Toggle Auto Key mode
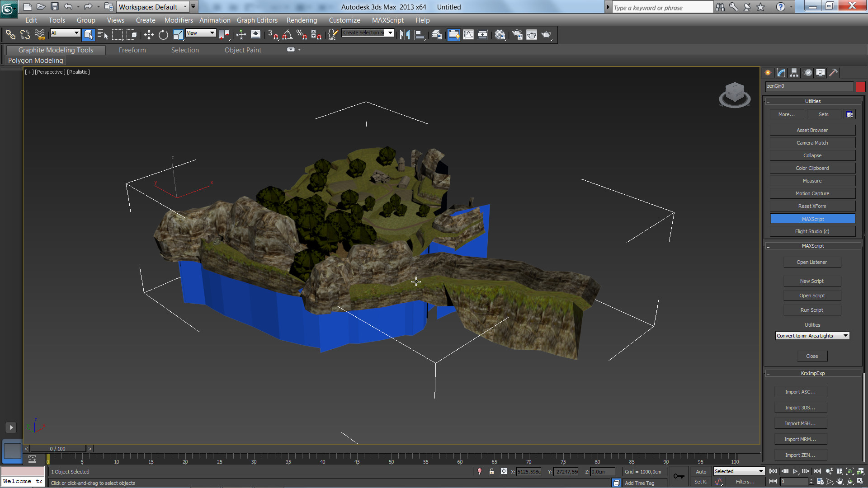The image size is (868, 488). [x=701, y=471]
